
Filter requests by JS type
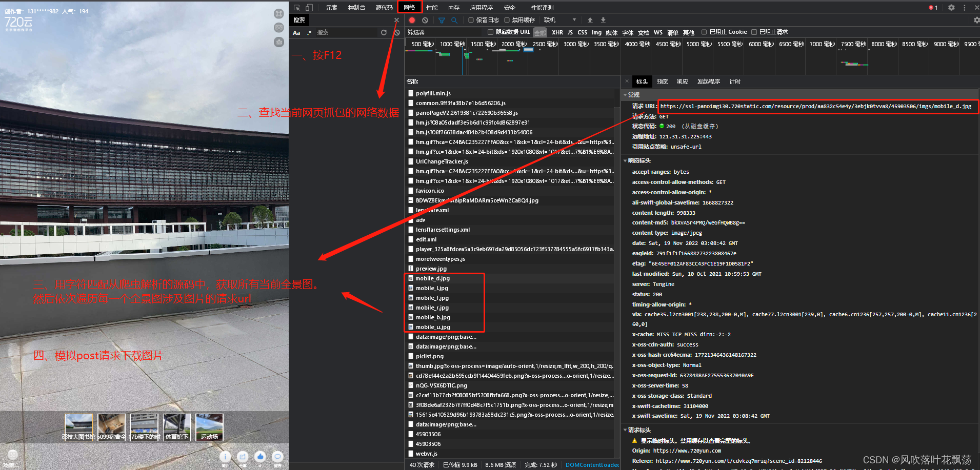point(570,32)
